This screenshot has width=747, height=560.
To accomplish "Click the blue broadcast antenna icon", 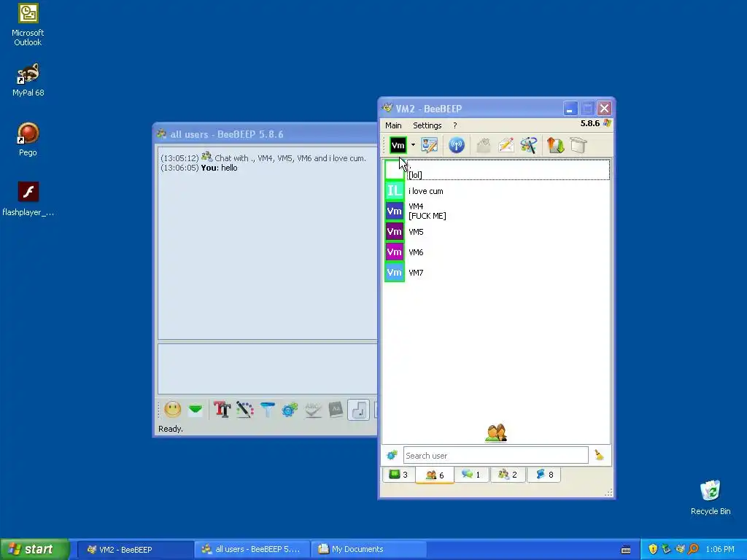I will pos(457,145).
